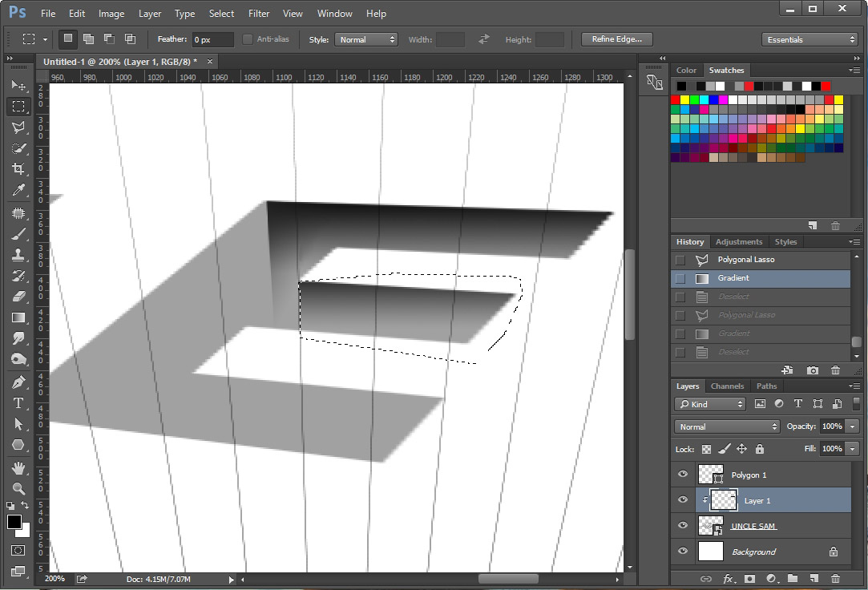Select the Horizontal Type tool
The image size is (868, 590).
(18, 403)
